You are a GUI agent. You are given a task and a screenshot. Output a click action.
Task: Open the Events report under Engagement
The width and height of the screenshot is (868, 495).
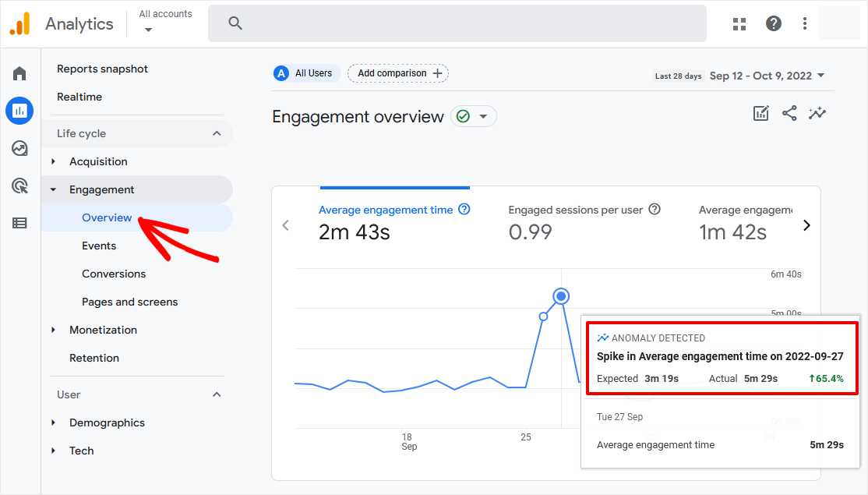pyautogui.click(x=99, y=246)
